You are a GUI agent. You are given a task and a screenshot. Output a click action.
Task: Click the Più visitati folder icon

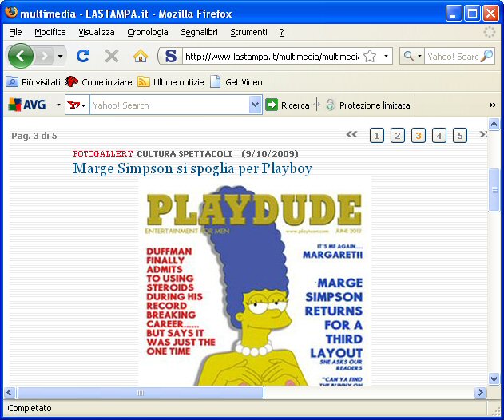click(12, 82)
